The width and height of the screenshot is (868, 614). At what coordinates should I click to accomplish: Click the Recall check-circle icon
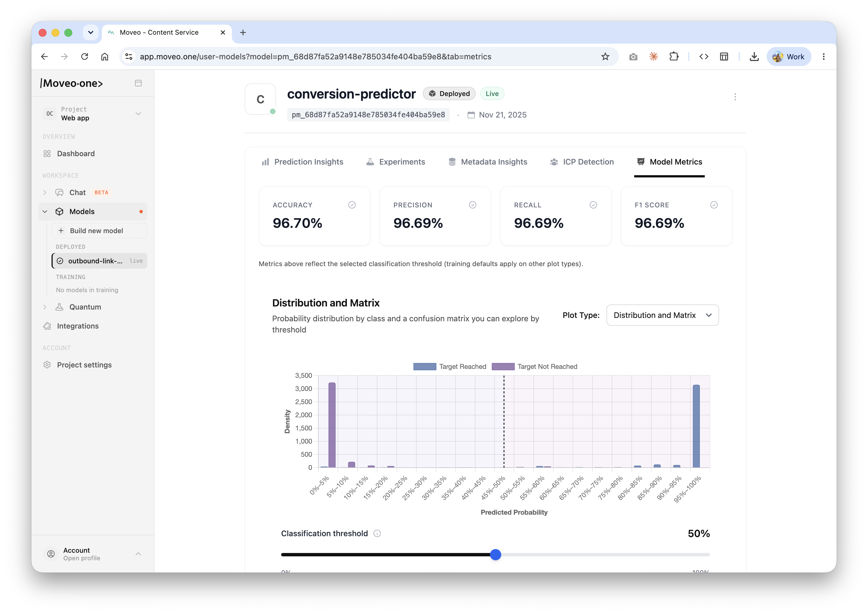click(593, 205)
